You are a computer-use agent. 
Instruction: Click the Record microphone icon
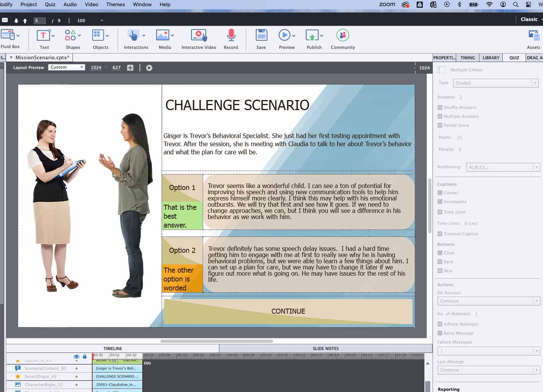(x=231, y=35)
